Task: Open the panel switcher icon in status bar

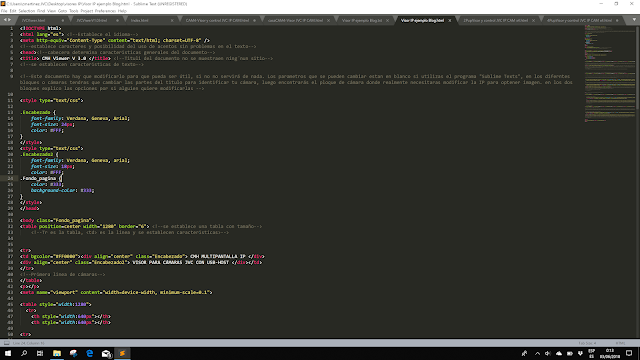Action: click(x=7, y=343)
